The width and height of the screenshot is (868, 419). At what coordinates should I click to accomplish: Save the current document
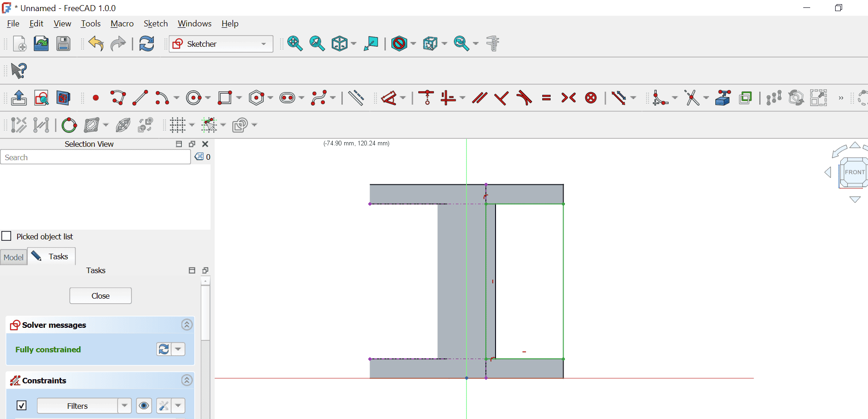63,44
